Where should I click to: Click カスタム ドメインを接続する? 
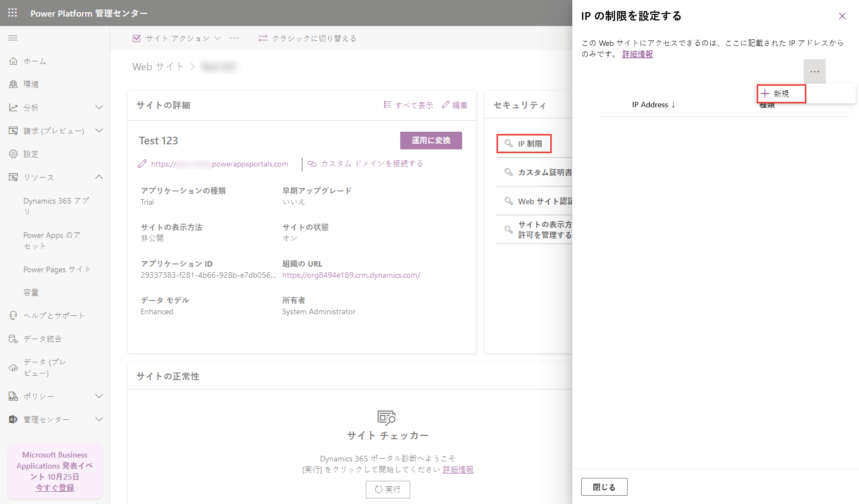coord(365,164)
